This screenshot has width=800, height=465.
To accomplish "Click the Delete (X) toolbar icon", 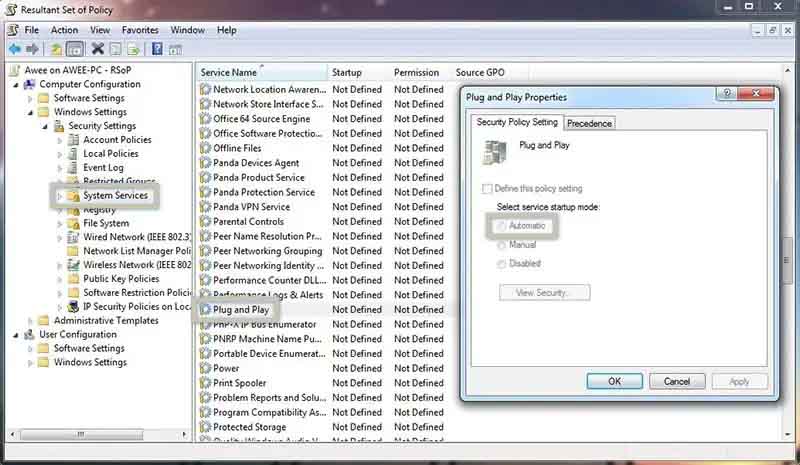I will (97, 49).
